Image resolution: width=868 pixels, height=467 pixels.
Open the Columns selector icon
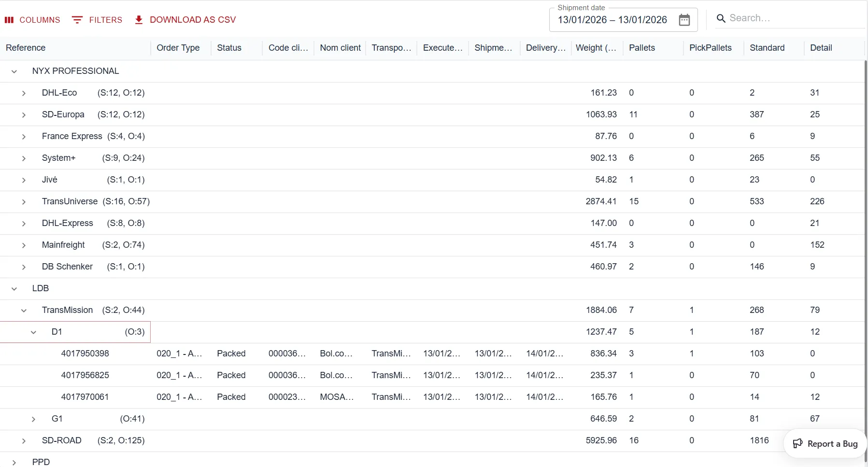click(9, 20)
